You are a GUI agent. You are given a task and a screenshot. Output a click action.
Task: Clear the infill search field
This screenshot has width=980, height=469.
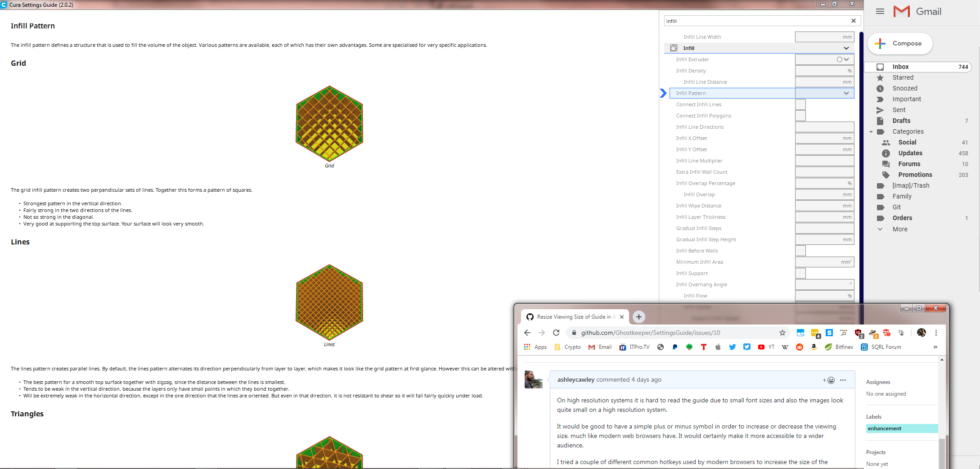coord(853,21)
